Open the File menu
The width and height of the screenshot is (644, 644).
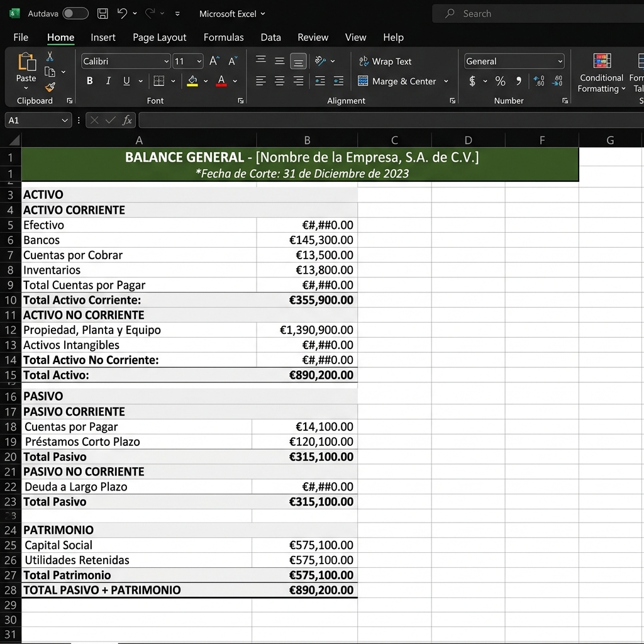(21, 37)
